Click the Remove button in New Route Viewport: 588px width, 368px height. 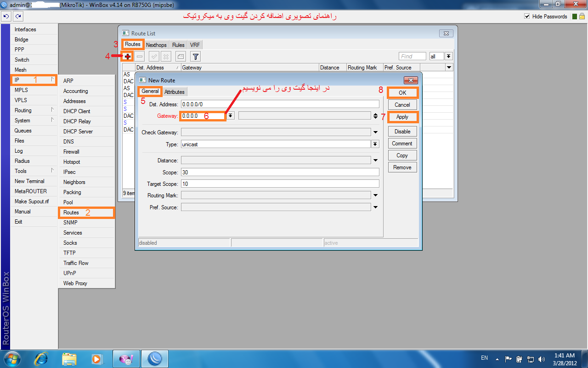402,167
